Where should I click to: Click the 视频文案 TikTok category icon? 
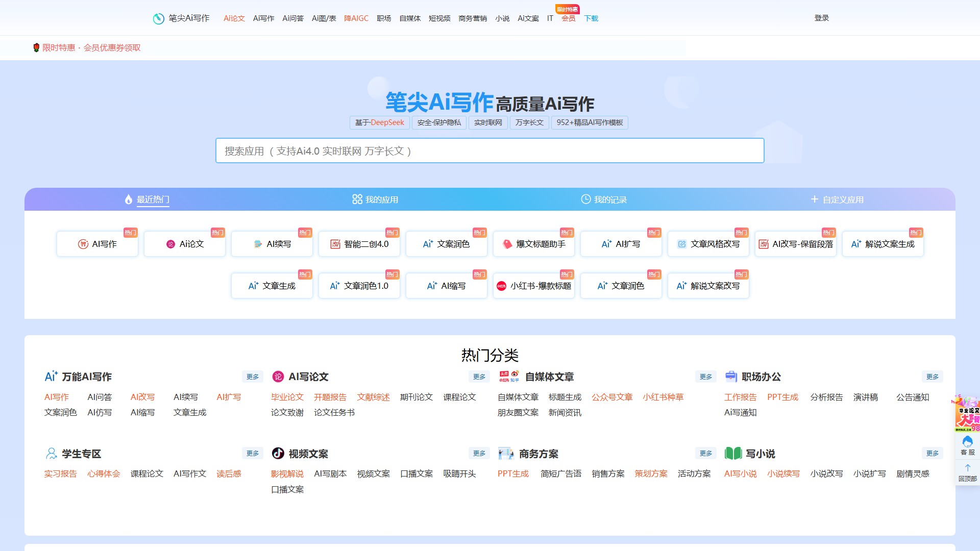tap(278, 453)
